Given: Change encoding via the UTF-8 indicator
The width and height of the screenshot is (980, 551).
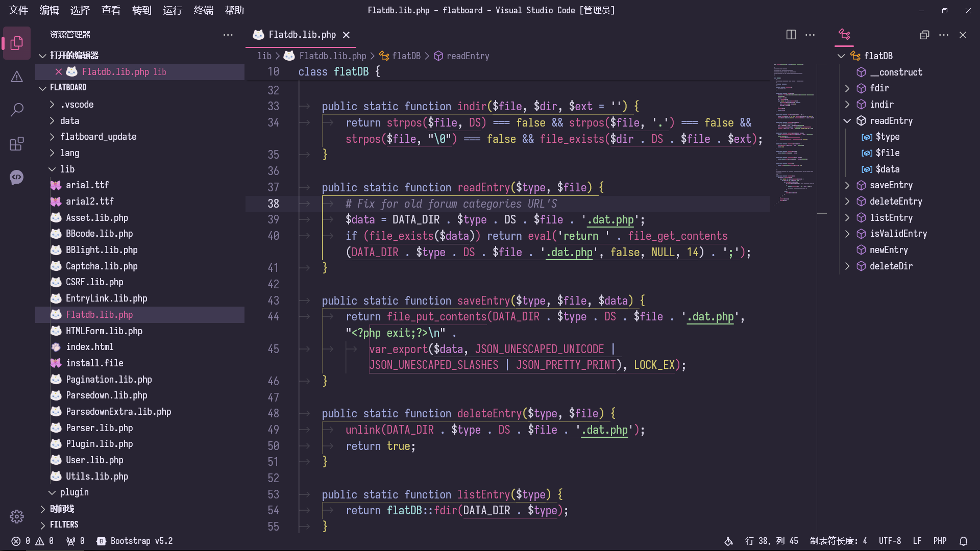Looking at the screenshot, I should click(x=890, y=541).
